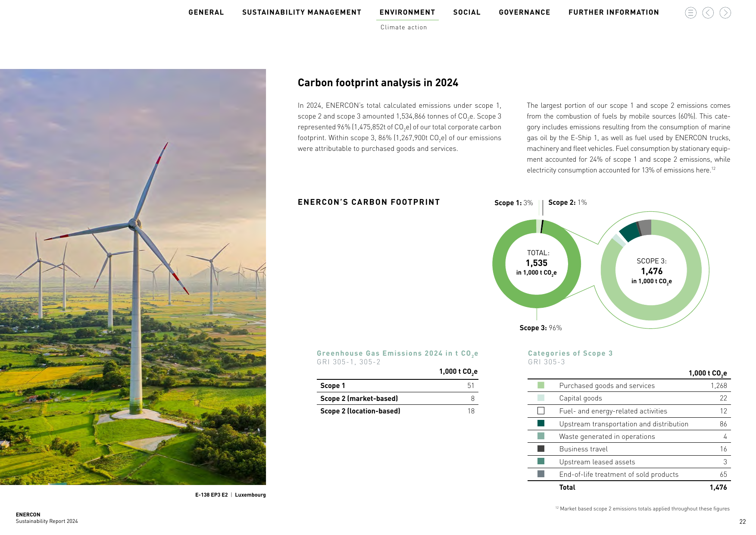756x535 pixels.
Task: Click the Fuel- and energy-related activities swatch
Action: [x=541, y=411]
